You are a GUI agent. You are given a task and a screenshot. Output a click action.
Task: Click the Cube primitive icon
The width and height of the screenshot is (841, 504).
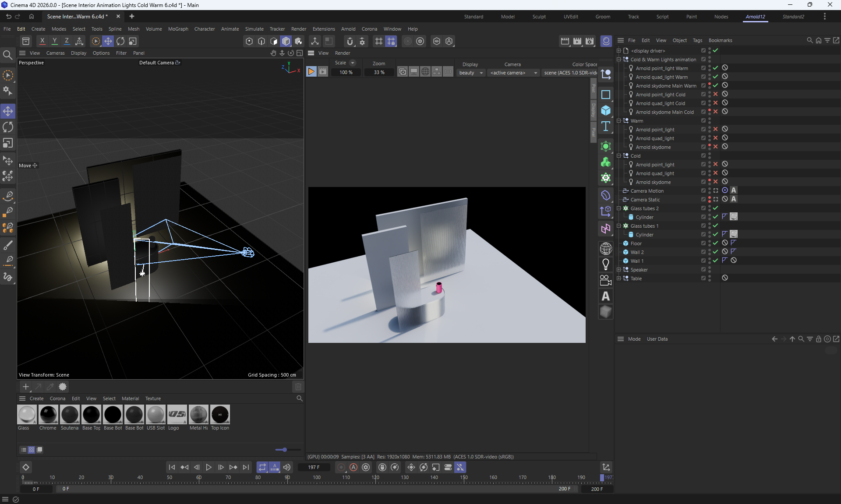coord(606,110)
